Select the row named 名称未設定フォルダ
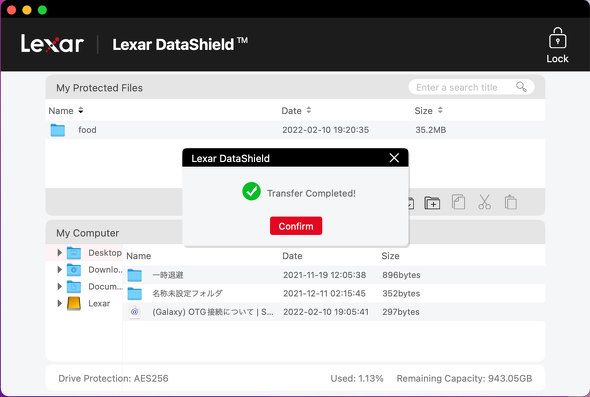This screenshot has height=397, width=590. click(x=334, y=294)
